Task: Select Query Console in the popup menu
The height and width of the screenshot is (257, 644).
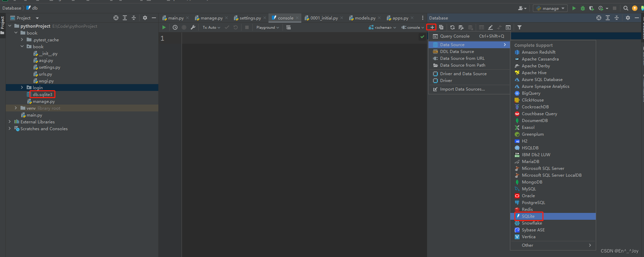Action: click(469, 36)
